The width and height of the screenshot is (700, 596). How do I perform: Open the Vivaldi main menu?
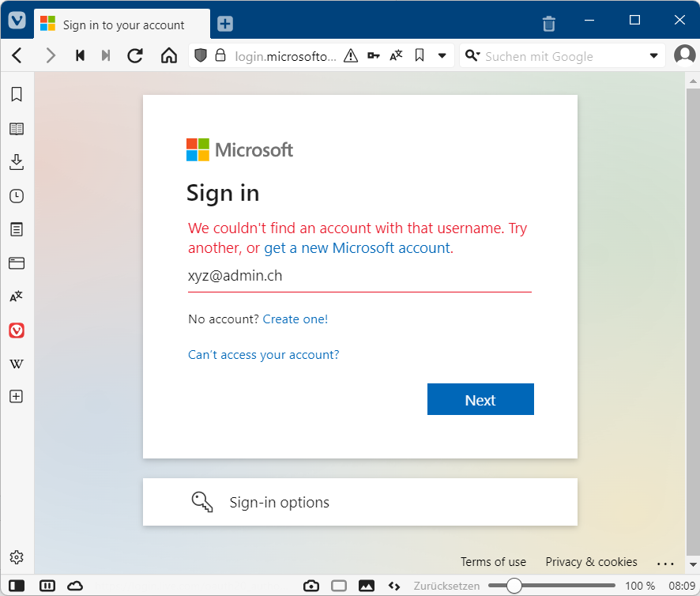click(x=17, y=21)
